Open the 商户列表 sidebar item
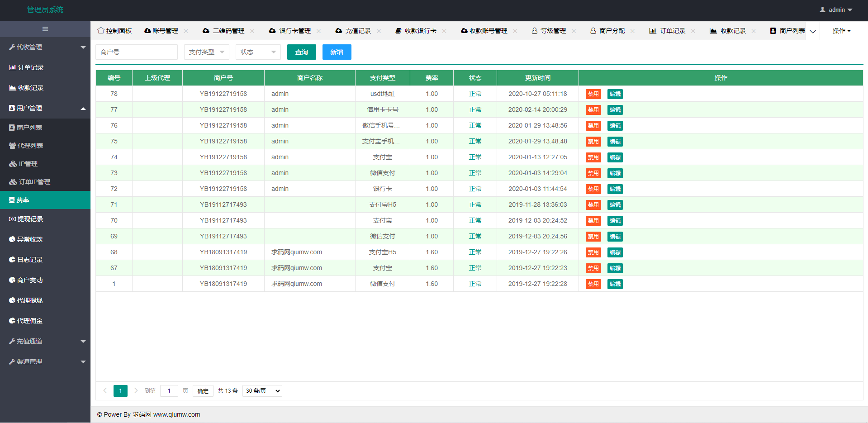 29,128
